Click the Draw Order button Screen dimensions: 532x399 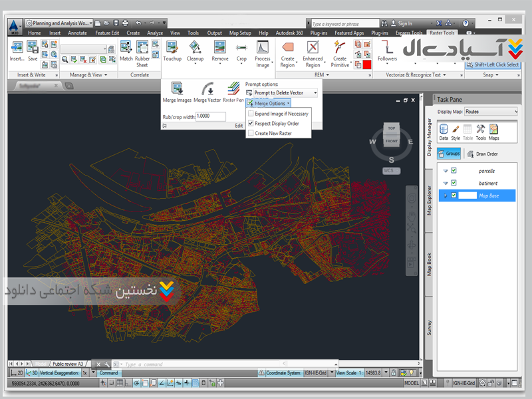[x=482, y=154]
